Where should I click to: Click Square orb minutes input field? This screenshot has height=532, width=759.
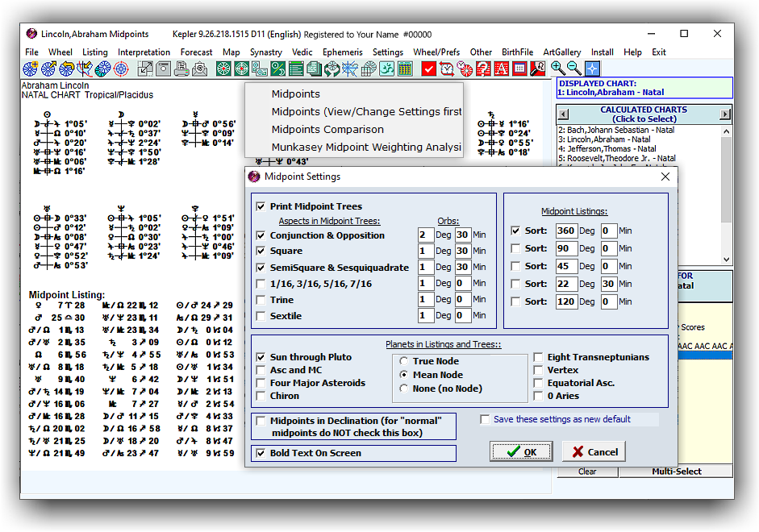click(x=463, y=251)
